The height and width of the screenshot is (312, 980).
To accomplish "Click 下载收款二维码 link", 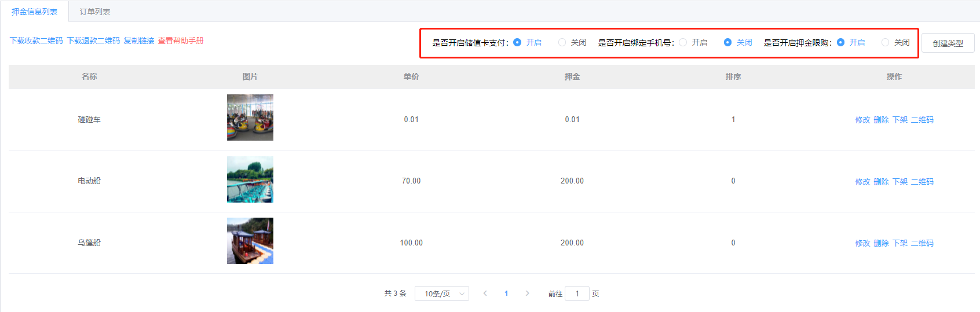I will [36, 41].
